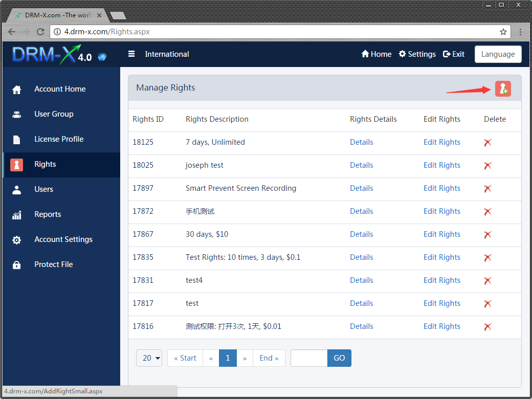Open Protect File in sidebar
Screen dimensions: 532x399
tap(61, 264)
